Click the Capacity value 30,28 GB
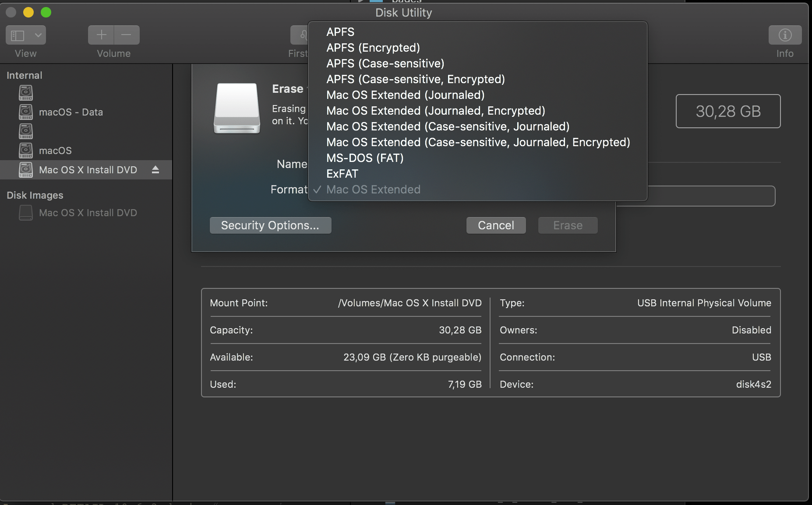The image size is (812, 505). (x=460, y=330)
